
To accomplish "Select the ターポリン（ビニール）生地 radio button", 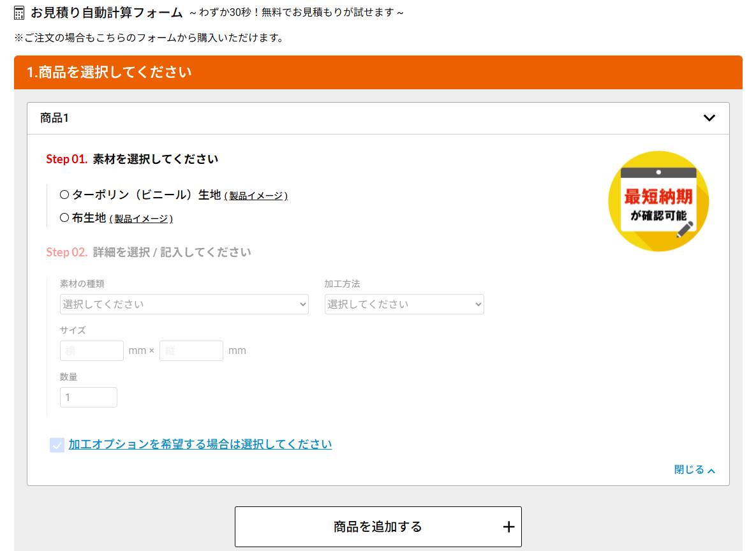I will click(64, 195).
